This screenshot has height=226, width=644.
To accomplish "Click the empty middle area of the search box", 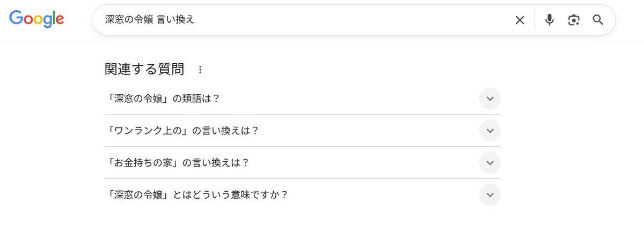I will coord(349,20).
